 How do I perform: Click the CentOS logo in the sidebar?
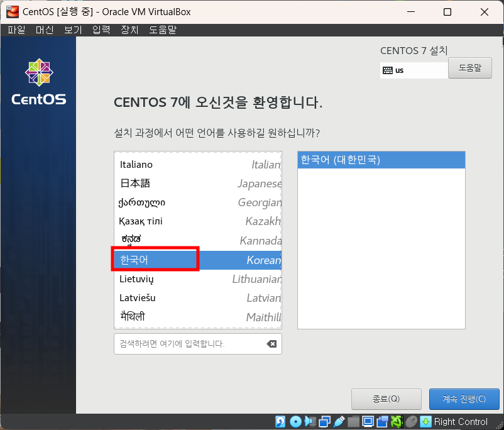tap(39, 82)
